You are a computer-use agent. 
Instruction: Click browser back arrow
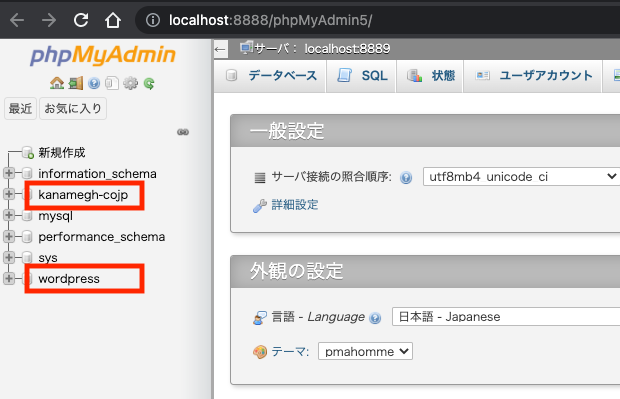click(x=17, y=20)
